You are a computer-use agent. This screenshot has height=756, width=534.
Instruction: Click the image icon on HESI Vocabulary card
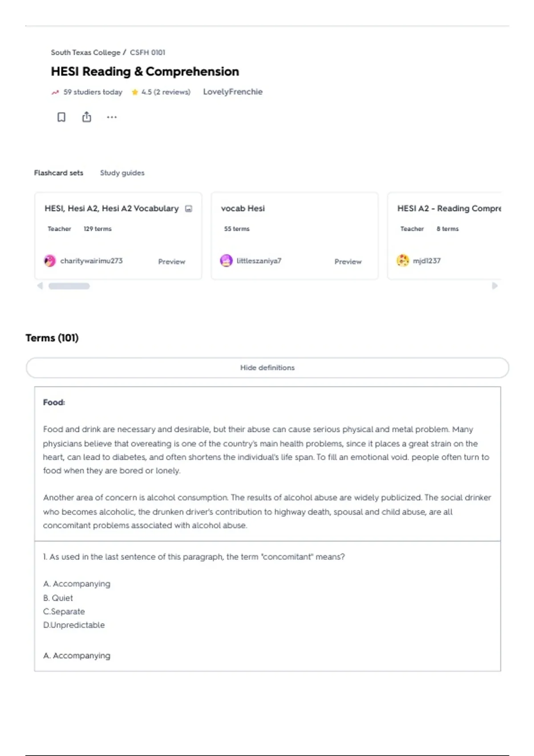pyautogui.click(x=189, y=209)
